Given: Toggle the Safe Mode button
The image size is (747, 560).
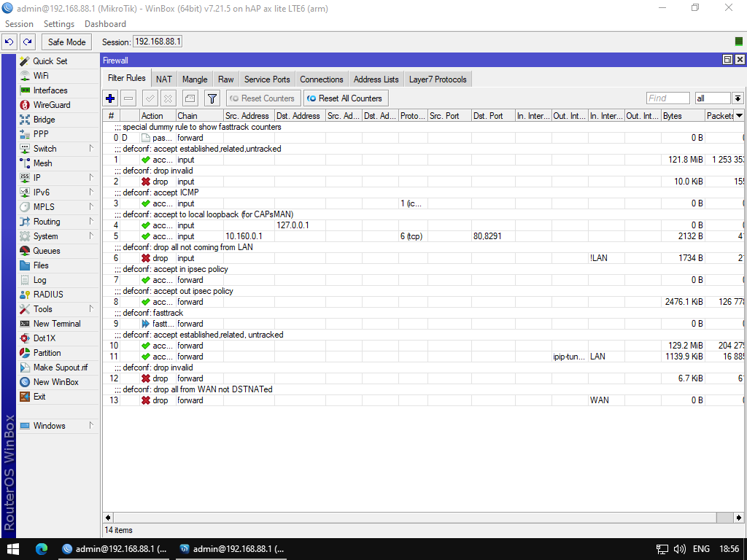Looking at the screenshot, I should click(x=66, y=42).
